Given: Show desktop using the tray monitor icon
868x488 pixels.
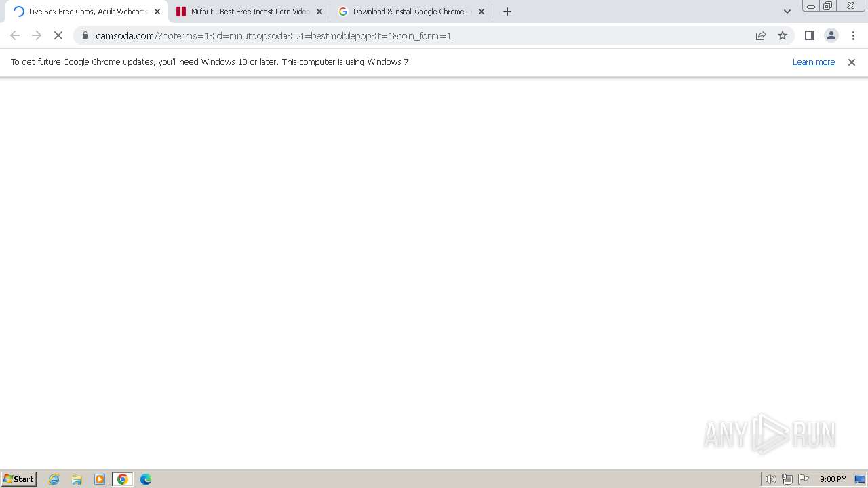Looking at the screenshot, I should (860, 479).
